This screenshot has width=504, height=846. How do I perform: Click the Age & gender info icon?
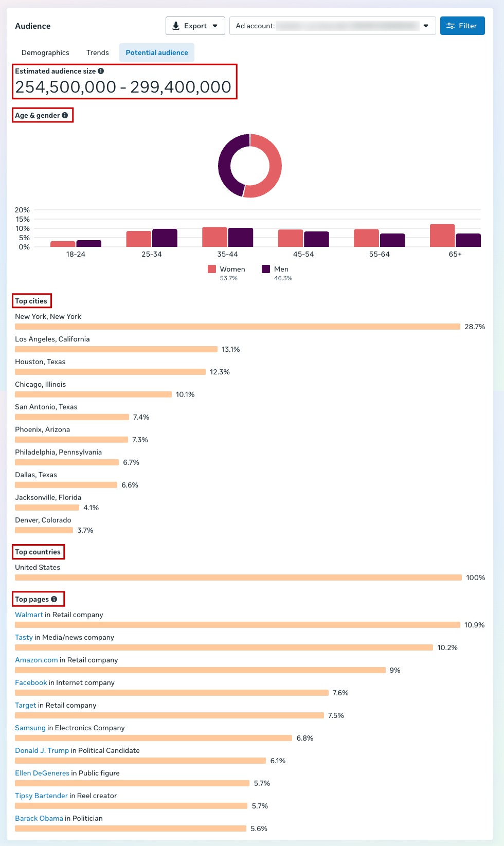click(65, 115)
